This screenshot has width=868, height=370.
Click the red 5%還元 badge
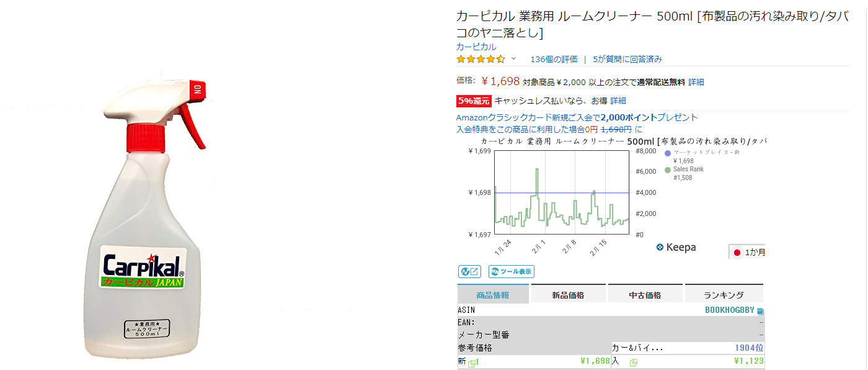[474, 101]
